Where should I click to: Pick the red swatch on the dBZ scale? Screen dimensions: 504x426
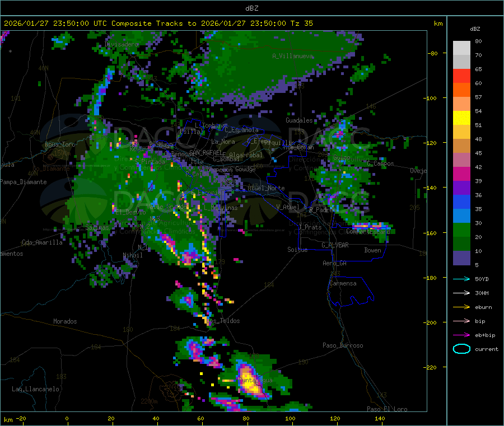(x=461, y=76)
